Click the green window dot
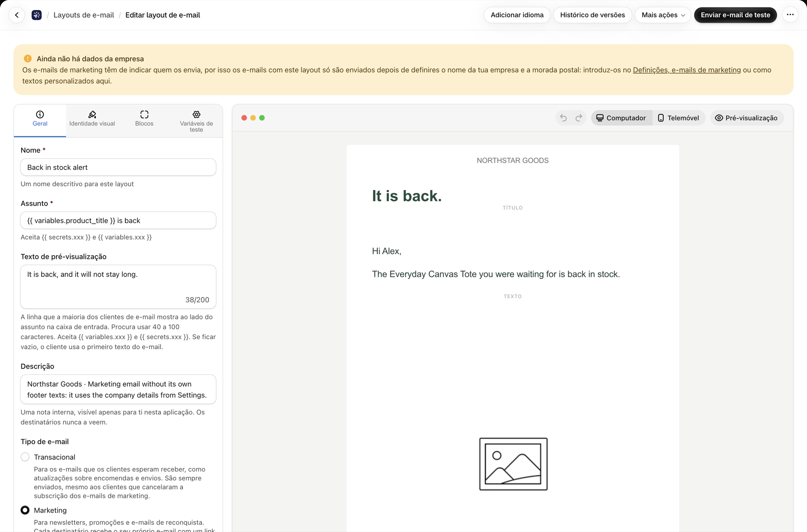The height and width of the screenshot is (532, 807). pyautogui.click(x=262, y=118)
